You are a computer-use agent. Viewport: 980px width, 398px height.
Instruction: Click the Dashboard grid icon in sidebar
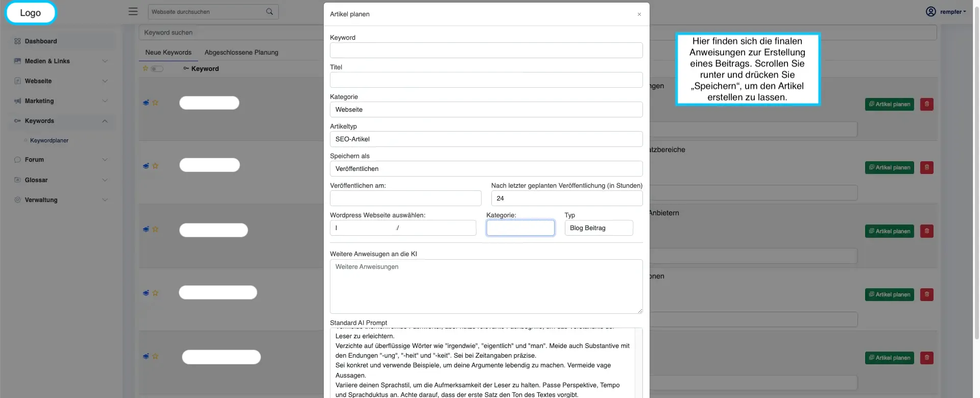17,41
